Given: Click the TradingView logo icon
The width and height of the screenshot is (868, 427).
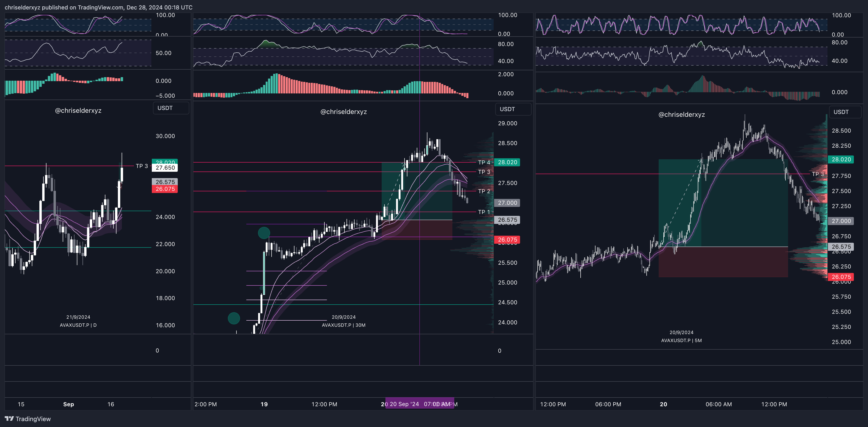Looking at the screenshot, I should pyautogui.click(x=9, y=419).
